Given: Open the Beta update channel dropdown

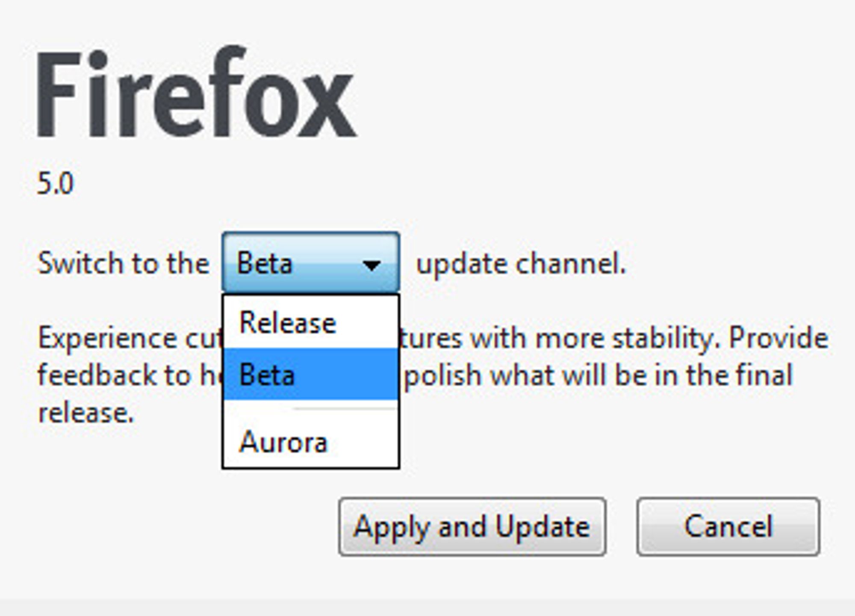Looking at the screenshot, I should coord(311,262).
